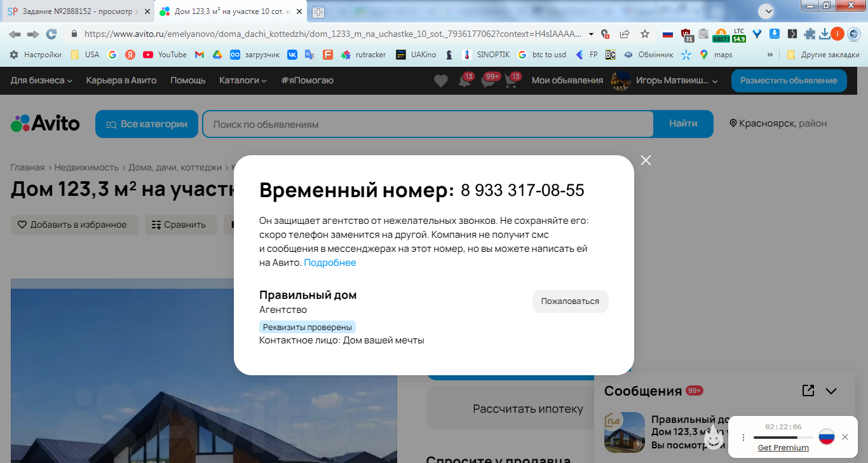The width and height of the screenshot is (868, 463).
Task: Open a new browser tab
Action: coord(318,11)
